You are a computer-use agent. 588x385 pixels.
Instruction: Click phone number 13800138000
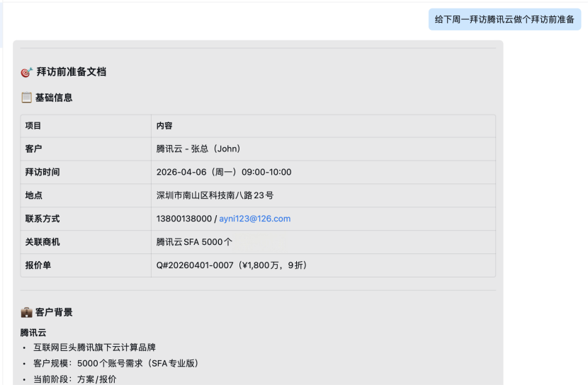point(183,219)
